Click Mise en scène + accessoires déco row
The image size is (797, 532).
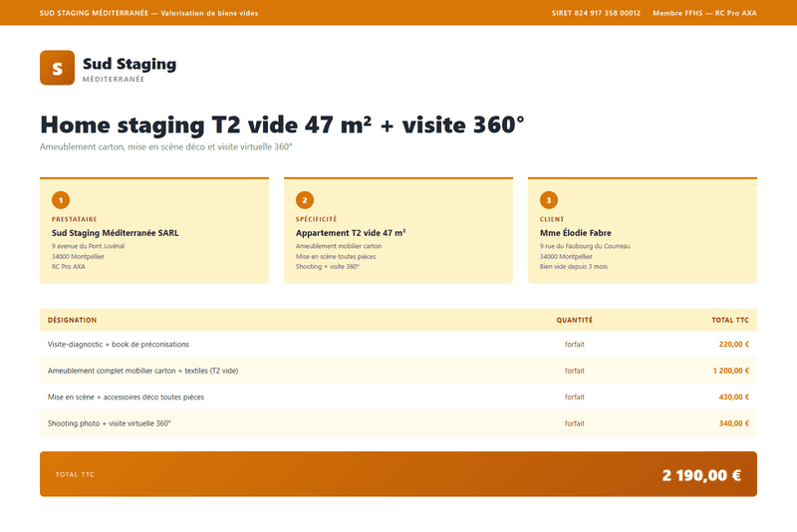[398, 397]
